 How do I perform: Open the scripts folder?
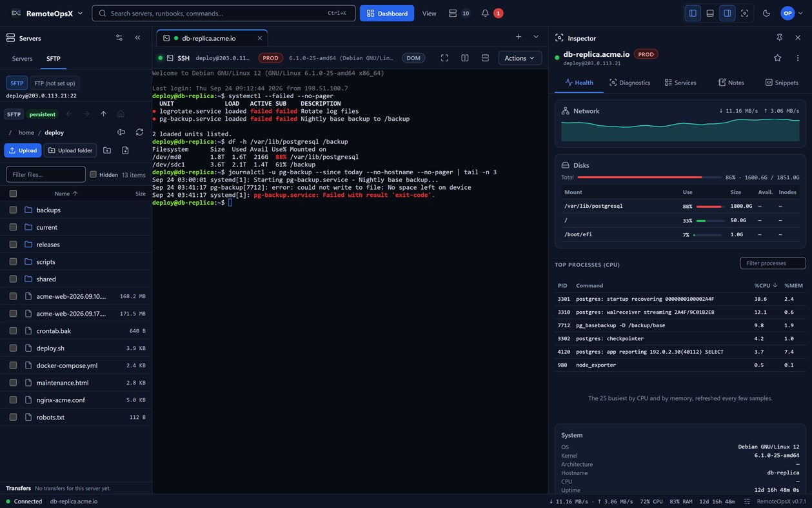click(75, 261)
